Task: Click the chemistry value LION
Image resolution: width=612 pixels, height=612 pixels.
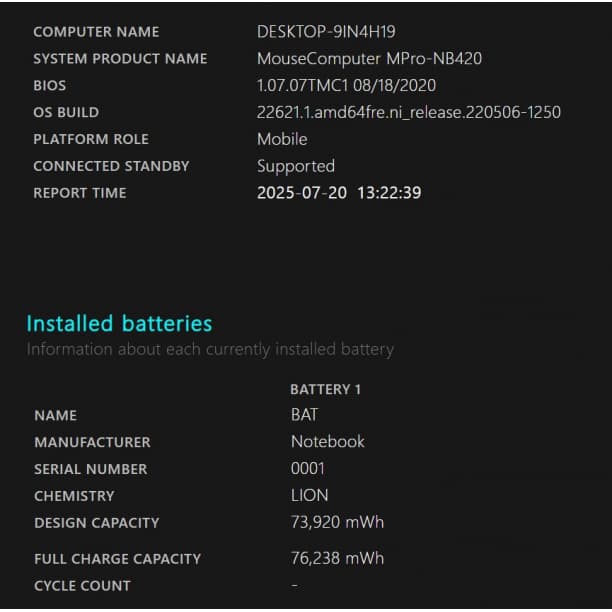Action: [310, 496]
